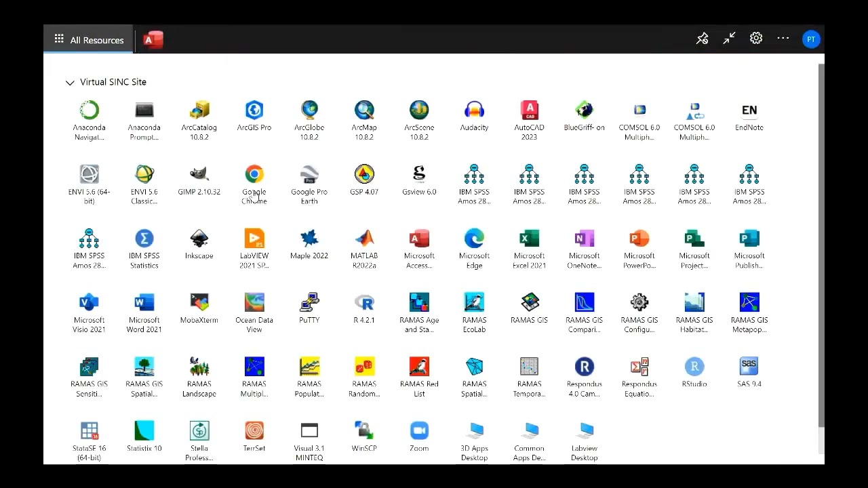Start MobaXterm
This screenshot has width=868, height=488.
pos(199,309)
